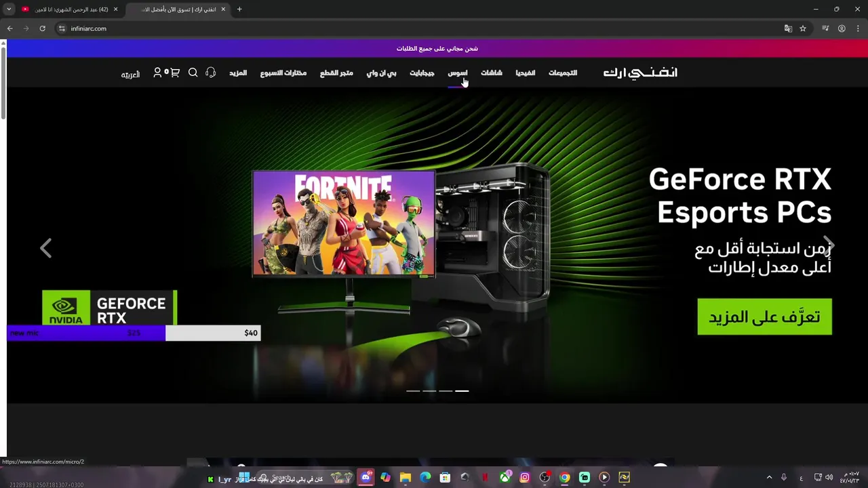Open Xbox app from the taskbar
Screen dimensions: 868x488
[505, 477]
